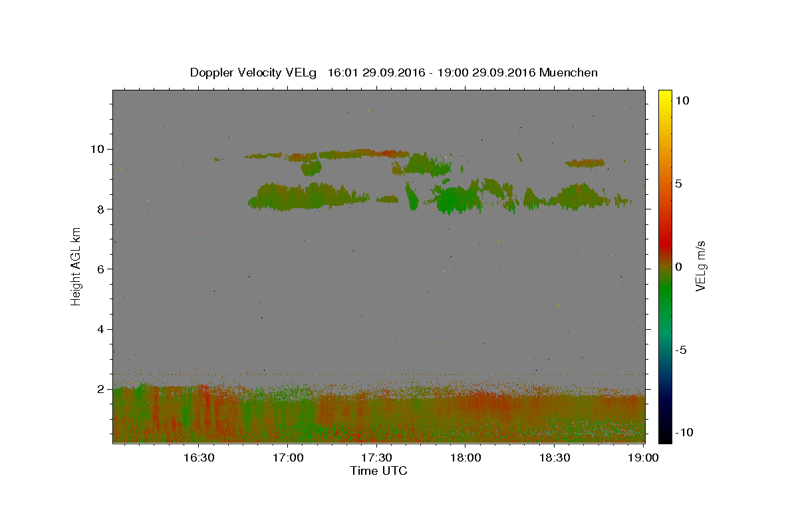Click the 18:30 time axis label
The image size is (798, 532).
coord(555,458)
